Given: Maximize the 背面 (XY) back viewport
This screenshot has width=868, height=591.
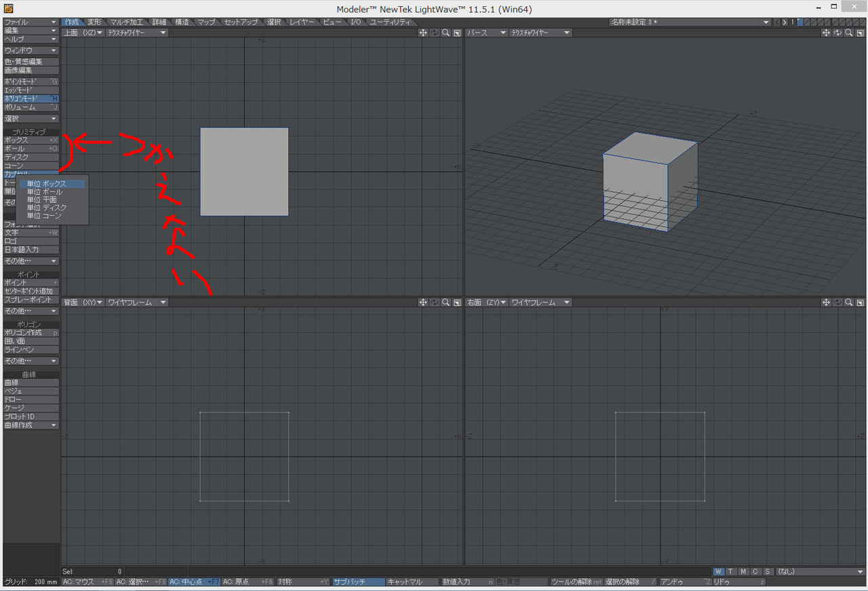Looking at the screenshot, I should [x=457, y=303].
